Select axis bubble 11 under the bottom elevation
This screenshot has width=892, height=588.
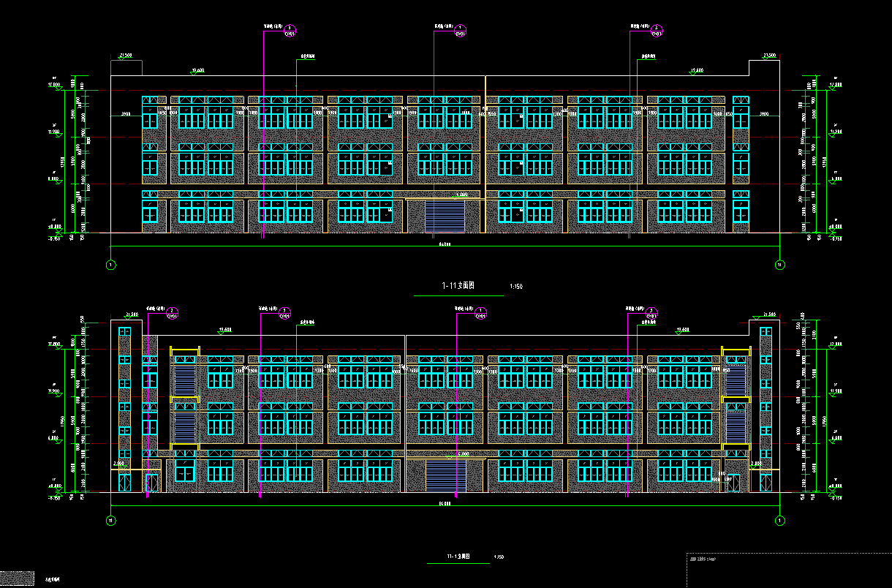[x=111, y=521]
